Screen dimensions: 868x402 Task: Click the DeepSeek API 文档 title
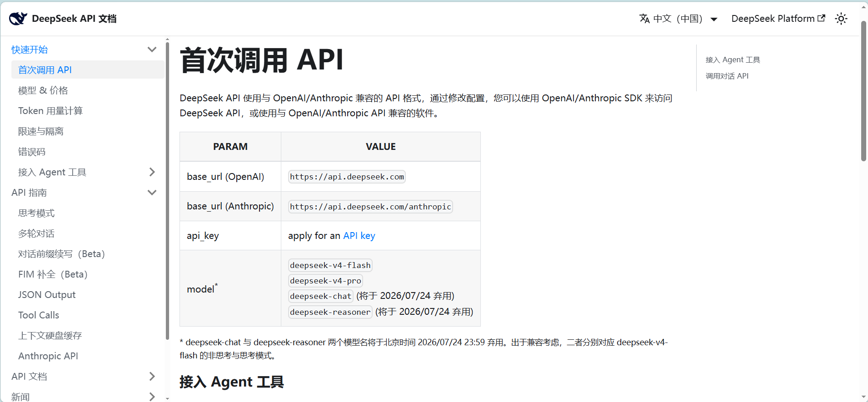point(74,19)
